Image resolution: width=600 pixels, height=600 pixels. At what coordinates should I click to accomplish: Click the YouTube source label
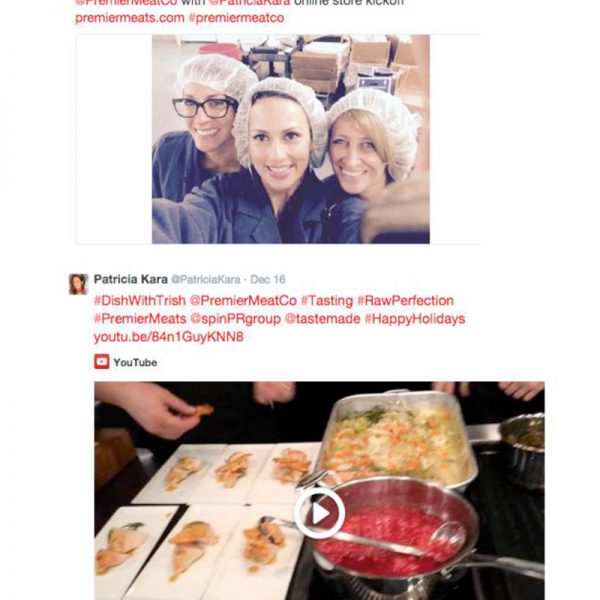135,362
